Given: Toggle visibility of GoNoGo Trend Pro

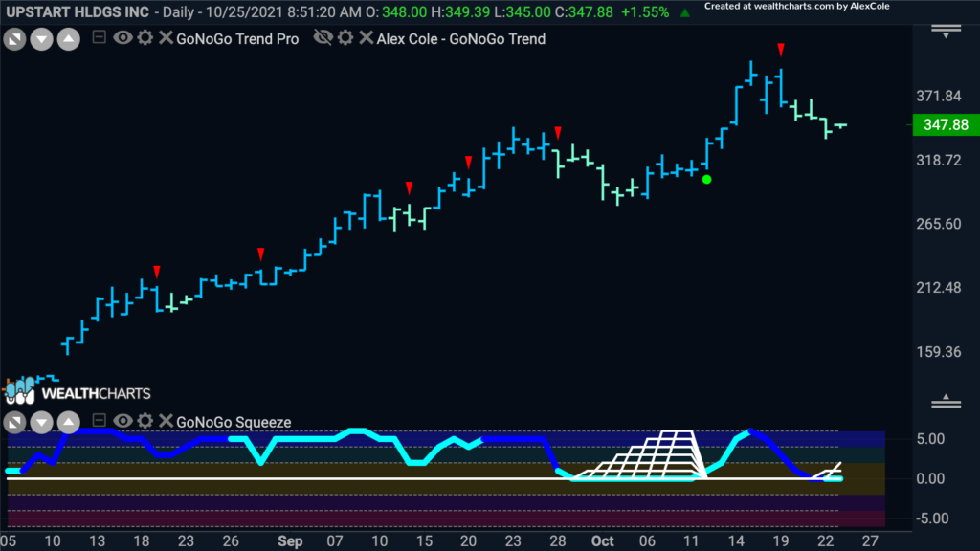Looking at the screenshot, I should coord(122,38).
